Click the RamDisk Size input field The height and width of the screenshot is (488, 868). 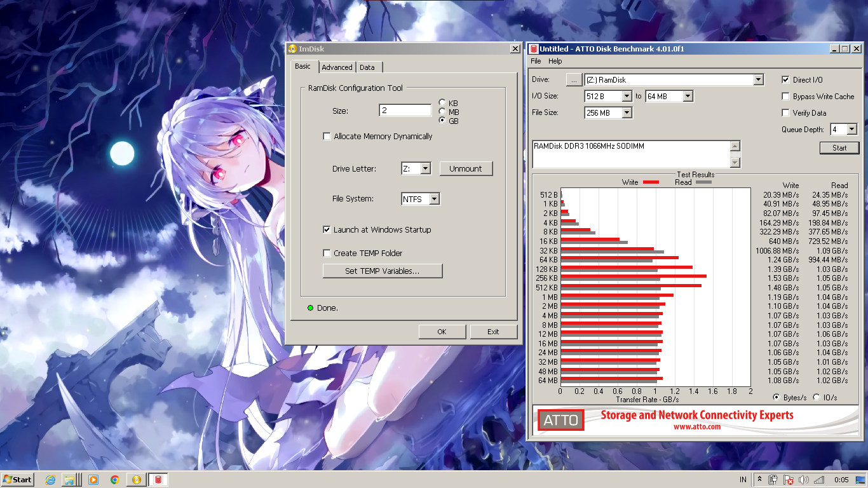click(x=405, y=110)
